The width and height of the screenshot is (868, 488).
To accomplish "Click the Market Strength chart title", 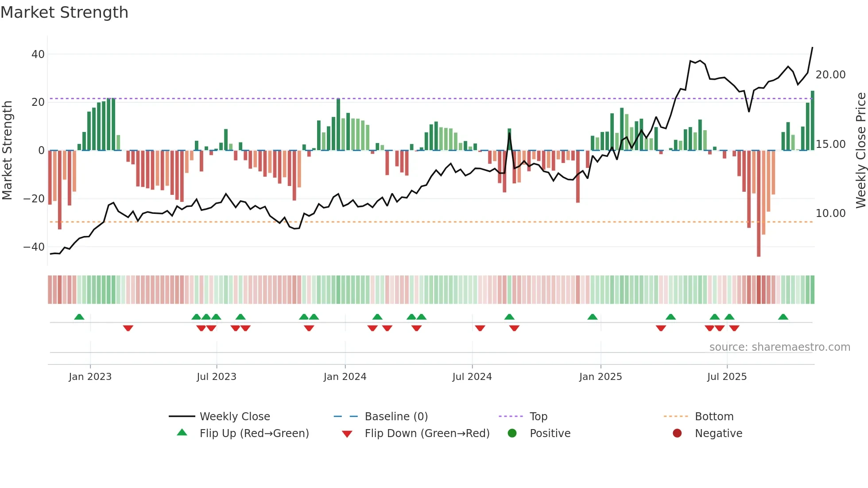I will [65, 12].
